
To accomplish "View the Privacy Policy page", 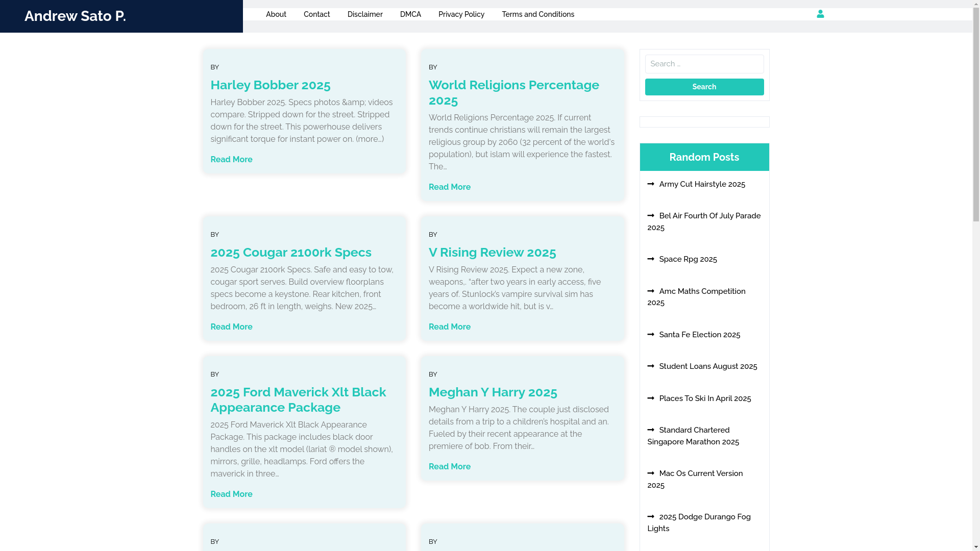I will [x=461, y=14].
